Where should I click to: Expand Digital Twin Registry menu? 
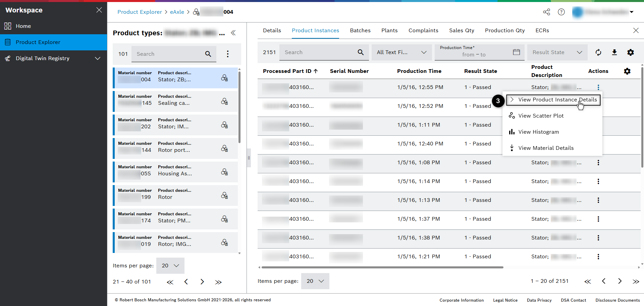[x=54, y=58]
